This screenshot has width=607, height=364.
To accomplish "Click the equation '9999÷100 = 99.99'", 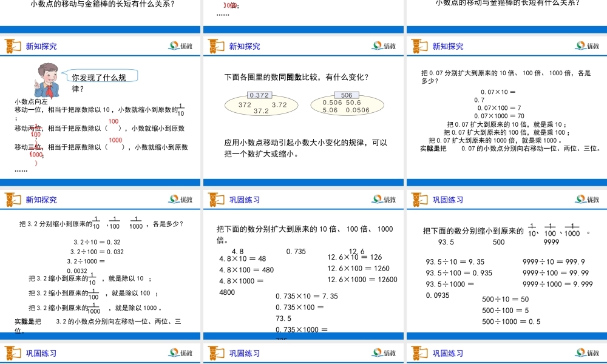I will point(555,273).
